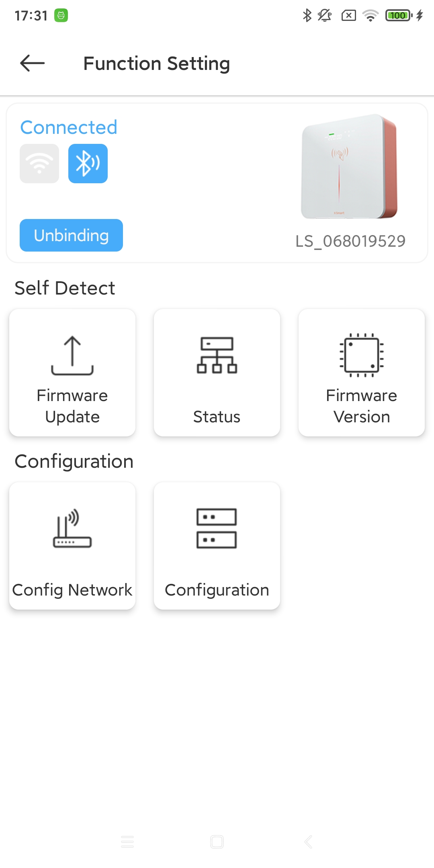
Task: Tap the Firmware Update label
Action: 72,406
